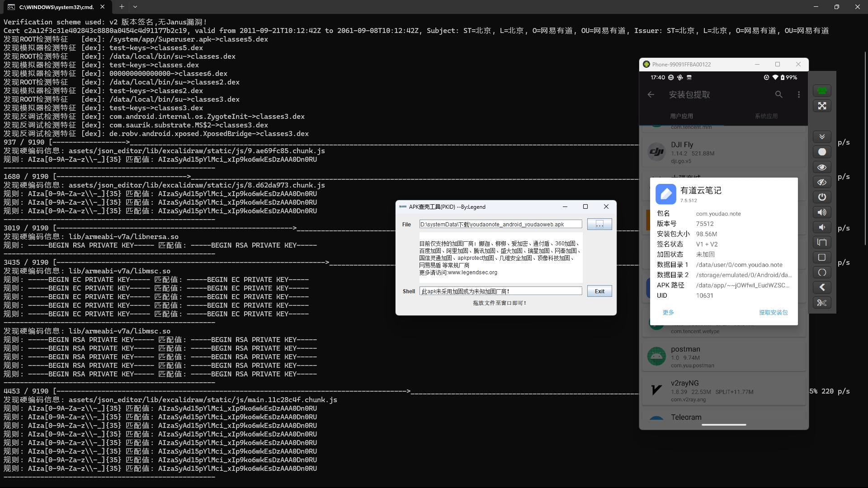Expand notification panel with double-chevron icon
The height and width of the screenshot is (488, 868).
pos(822,136)
